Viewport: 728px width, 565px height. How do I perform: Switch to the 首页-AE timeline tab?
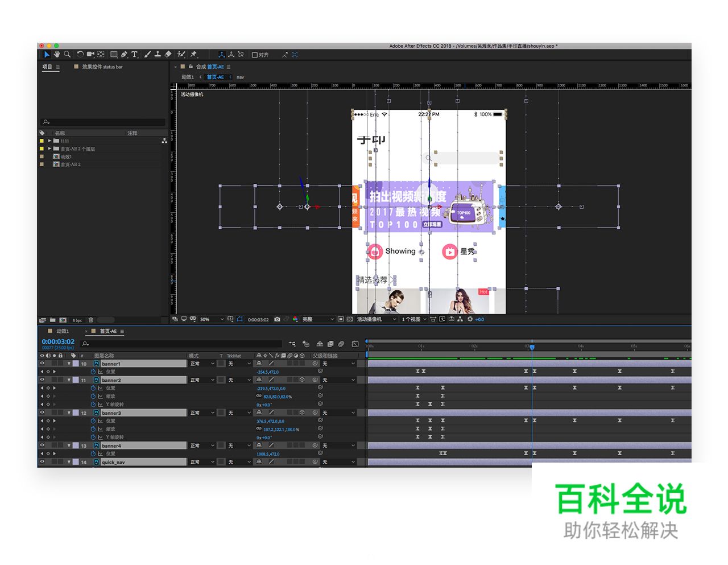pyautogui.click(x=108, y=331)
